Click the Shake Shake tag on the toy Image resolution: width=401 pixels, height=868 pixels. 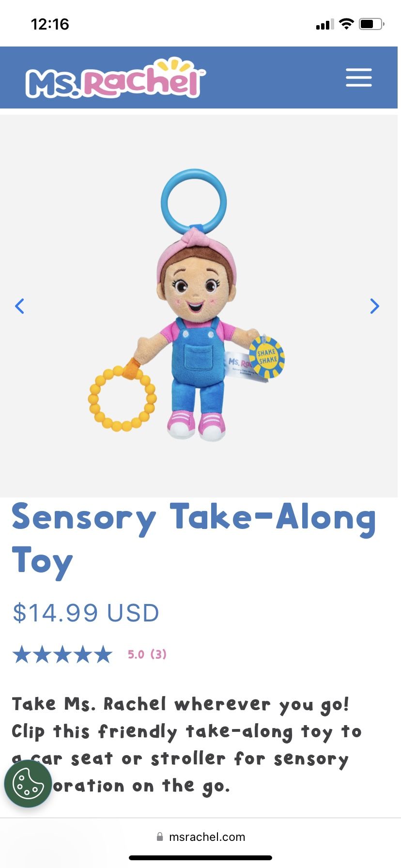267,357
